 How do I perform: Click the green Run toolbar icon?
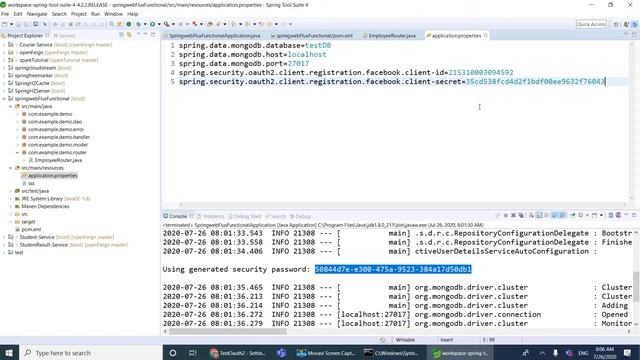click(153, 24)
